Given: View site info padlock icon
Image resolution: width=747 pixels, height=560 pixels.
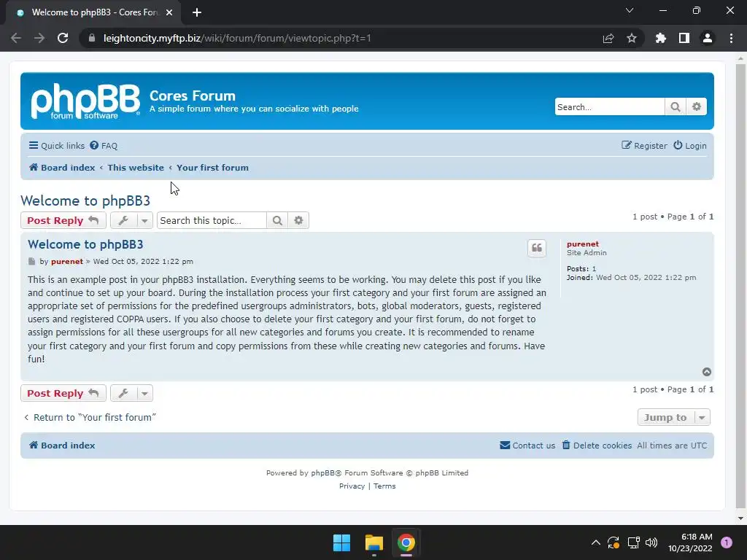Looking at the screenshot, I should click(x=92, y=38).
